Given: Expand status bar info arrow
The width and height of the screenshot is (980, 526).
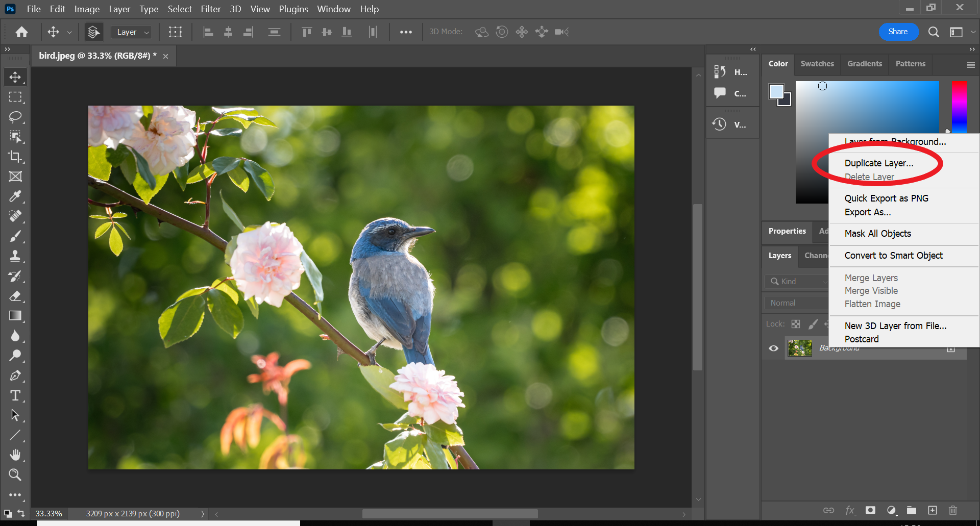Looking at the screenshot, I should click(203, 514).
